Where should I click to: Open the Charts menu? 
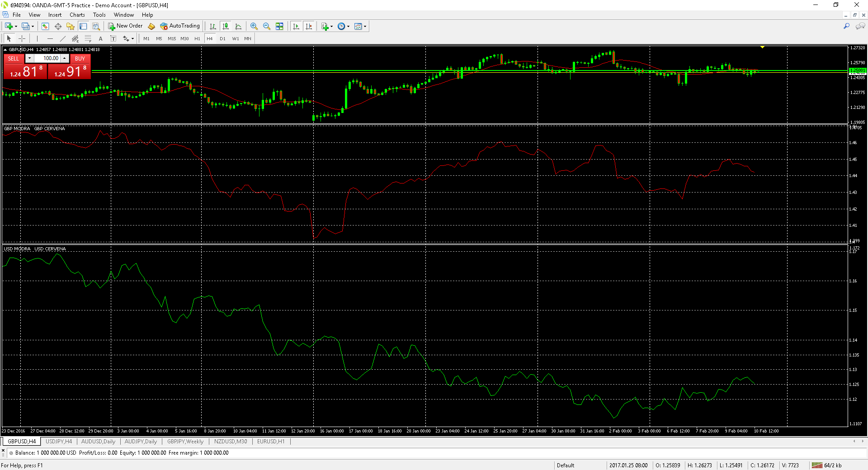click(x=77, y=15)
